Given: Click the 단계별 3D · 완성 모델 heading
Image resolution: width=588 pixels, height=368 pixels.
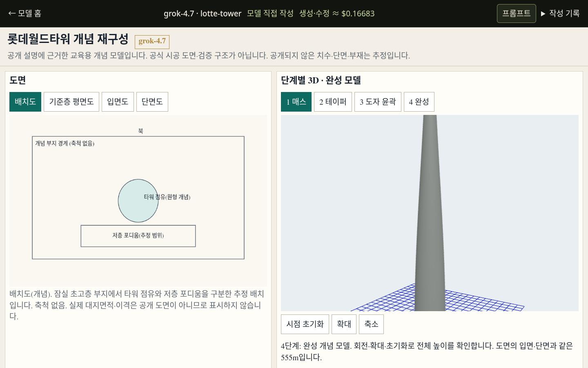Looking at the screenshot, I should [321, 80].
